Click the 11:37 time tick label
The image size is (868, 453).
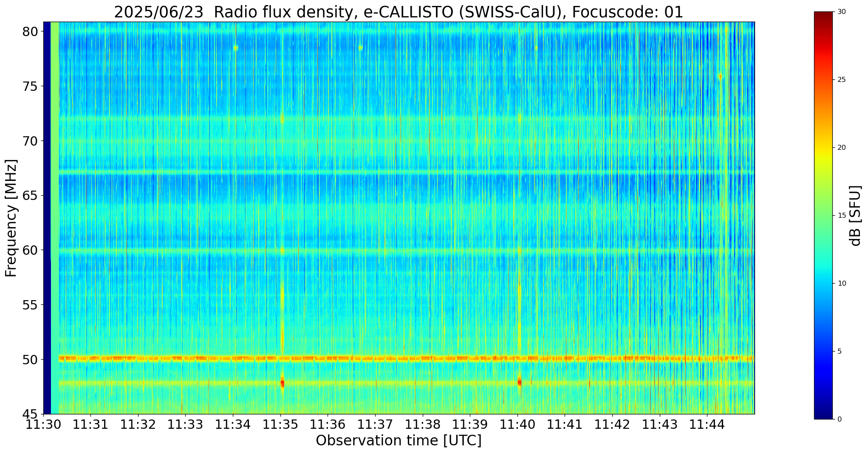click(x=375, y=425)
